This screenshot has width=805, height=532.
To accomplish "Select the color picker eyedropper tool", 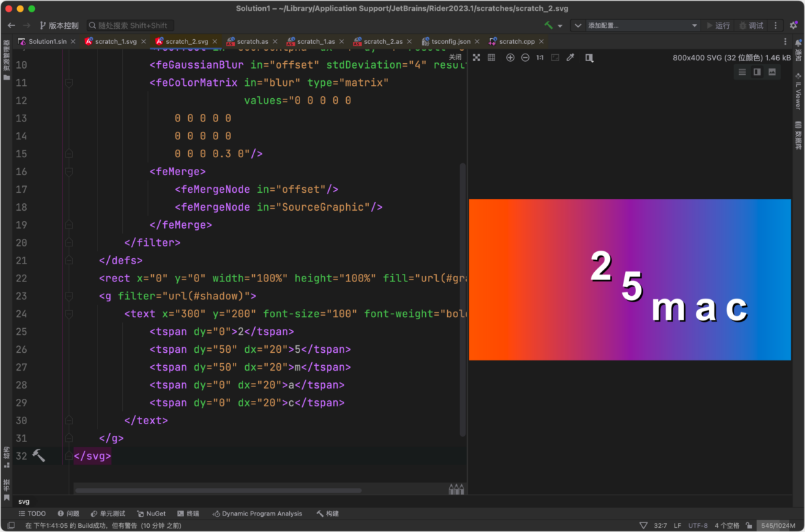I will (570, 58).
